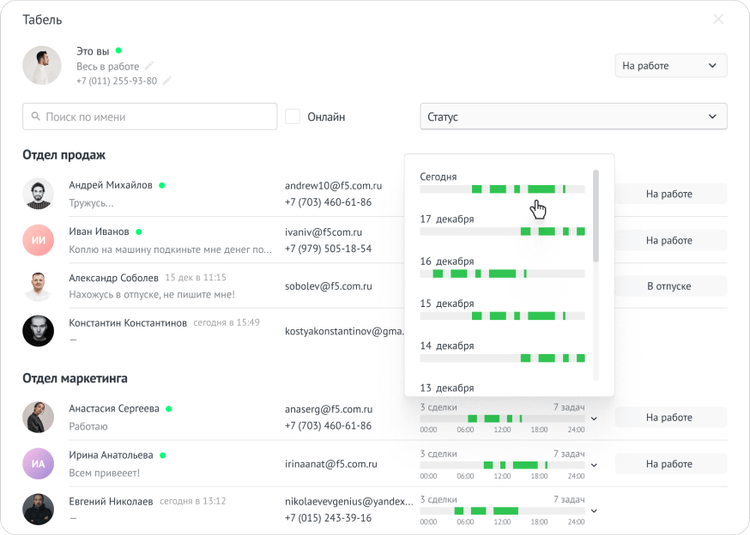Click the search magnifier icon
This screenshot has width=750, height=535.
(x=36, y=117)
